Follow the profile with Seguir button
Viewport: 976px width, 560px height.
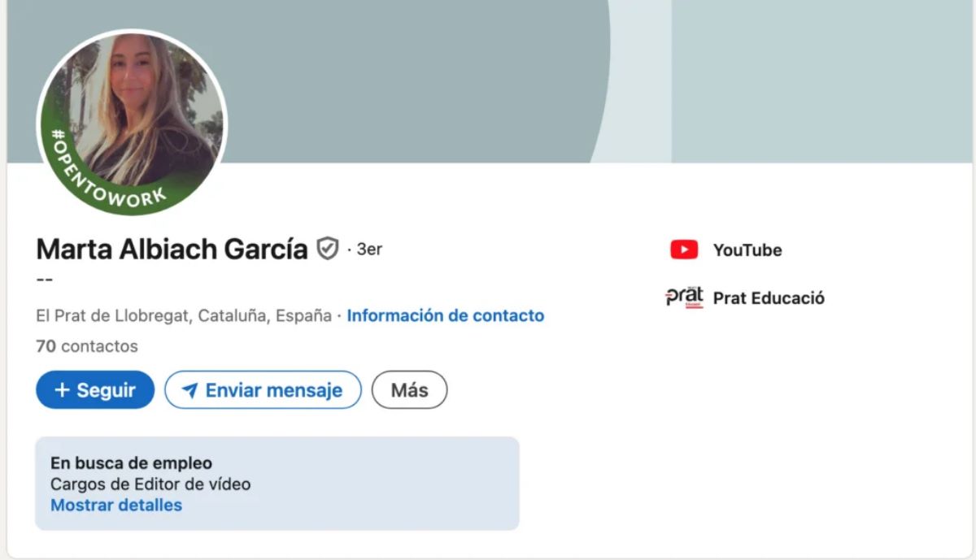coord(95,390)
